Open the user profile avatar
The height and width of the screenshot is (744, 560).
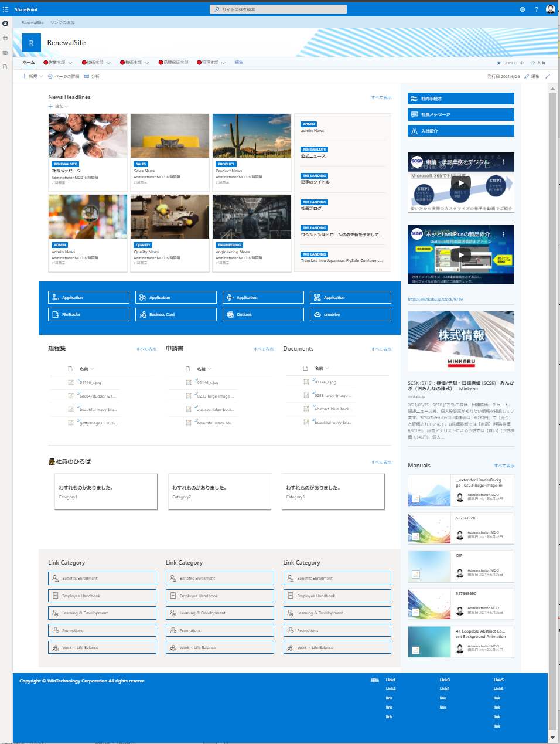550,9
